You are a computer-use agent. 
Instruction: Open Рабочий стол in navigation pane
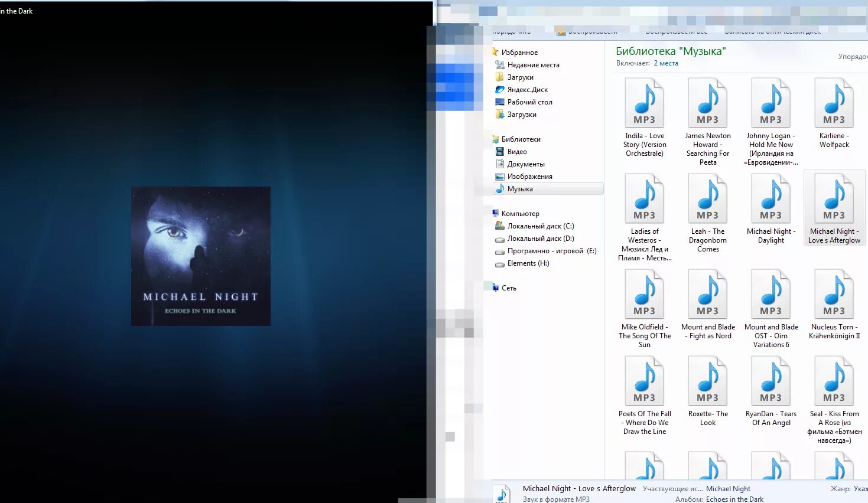click(529, 102)
